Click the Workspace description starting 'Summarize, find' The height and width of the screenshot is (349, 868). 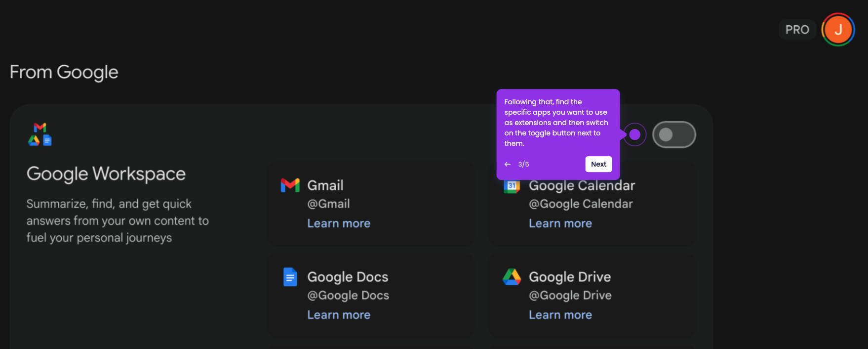tap(118, 221)
